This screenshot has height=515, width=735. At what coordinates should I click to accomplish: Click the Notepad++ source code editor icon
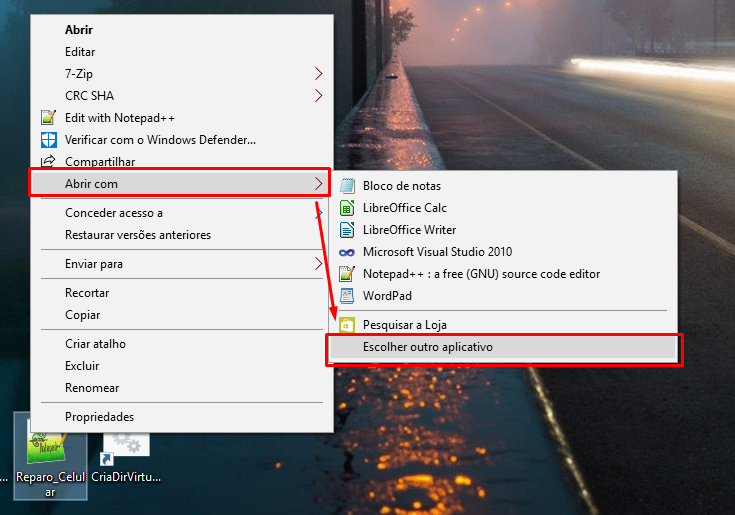pos(347,274)
